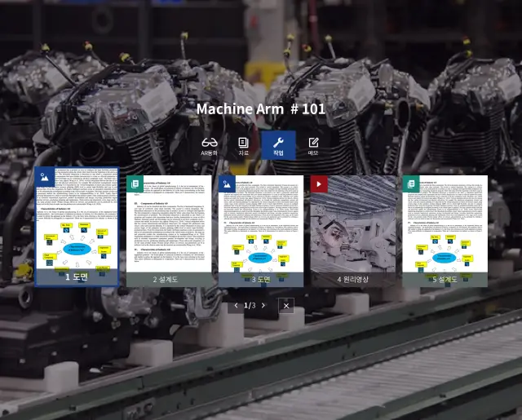Click the 1 도면 caption label

pyautogui.click(x=77, y=277)
